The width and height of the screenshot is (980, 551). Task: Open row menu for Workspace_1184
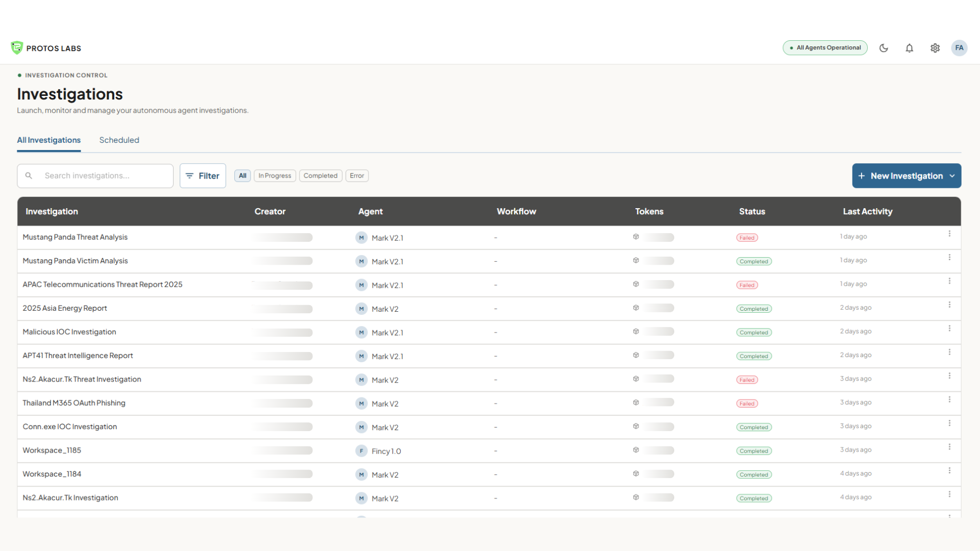pyautogui.click(x=949, y=471)
